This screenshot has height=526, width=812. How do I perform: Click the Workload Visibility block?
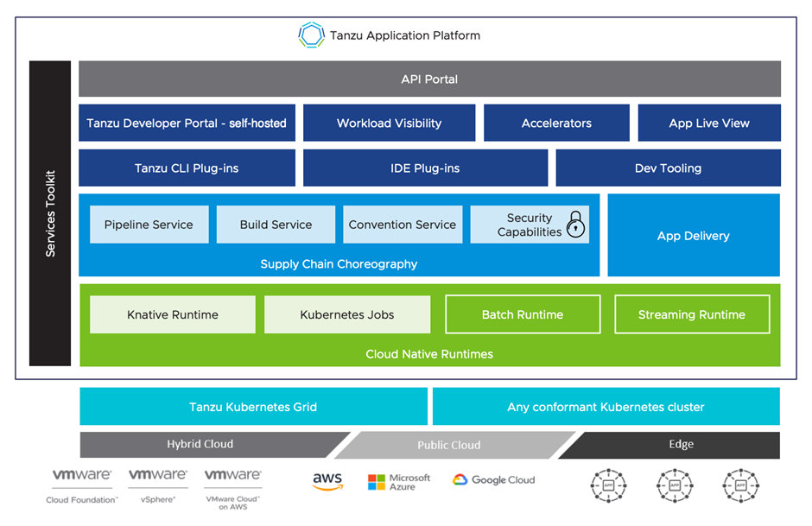(389, 124)
